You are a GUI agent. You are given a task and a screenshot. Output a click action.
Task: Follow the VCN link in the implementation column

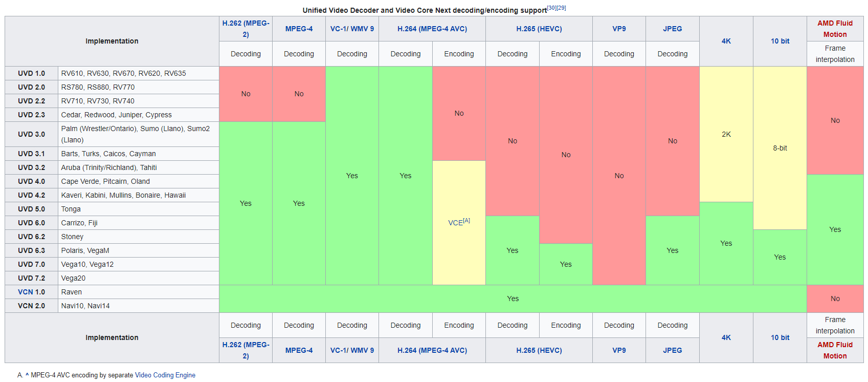pos(25,292)
